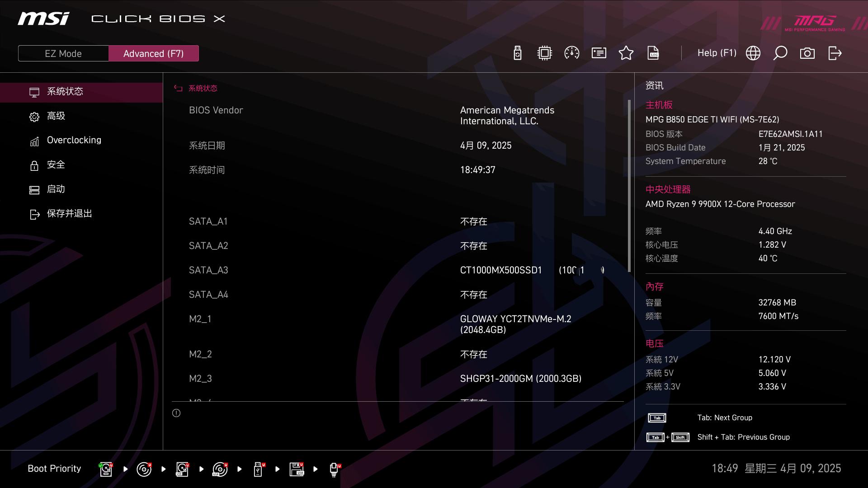868x488 pixels.
Task: Switch to the Advanced (F7) tab
Action: 154,53
